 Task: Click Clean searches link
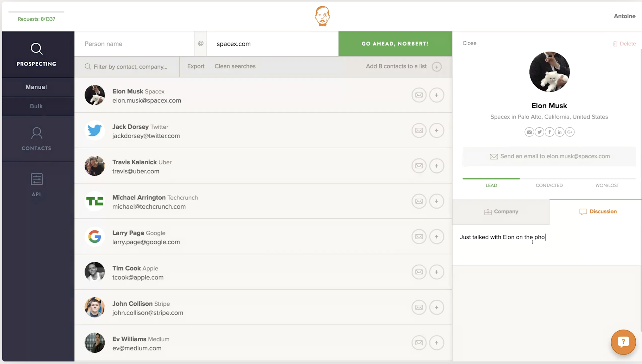pos(235,66)
